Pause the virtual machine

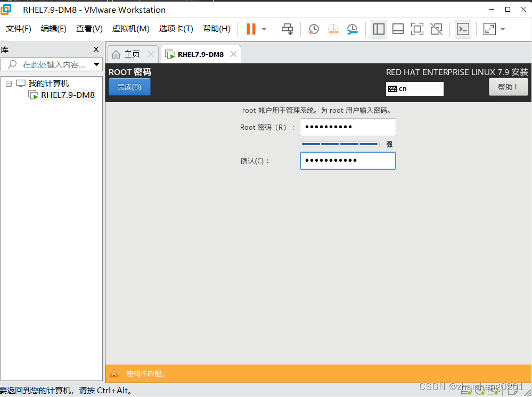pos(251,29)
